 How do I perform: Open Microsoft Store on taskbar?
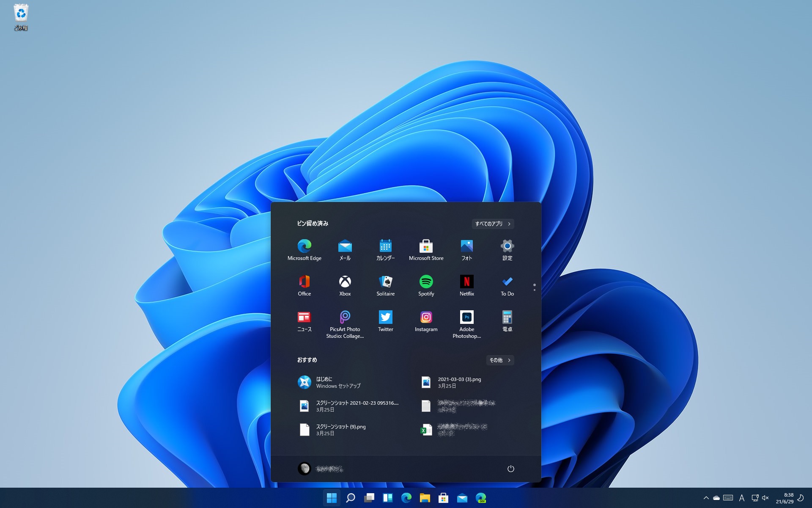444,498
